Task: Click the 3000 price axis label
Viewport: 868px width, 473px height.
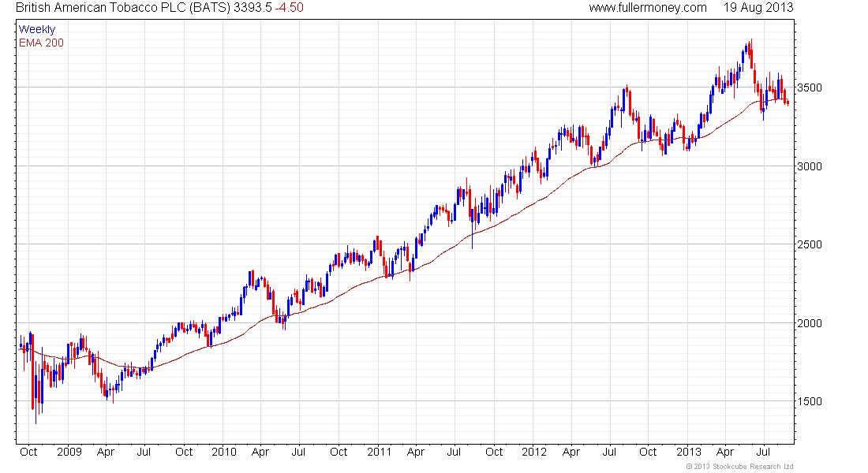Action: click(x=810, y=166)
